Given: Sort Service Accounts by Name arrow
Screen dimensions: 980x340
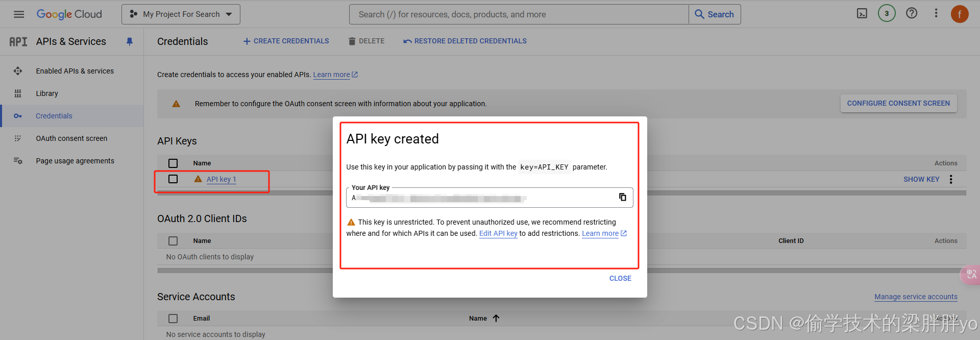Looking at the screenshot, I should point(496,318).
